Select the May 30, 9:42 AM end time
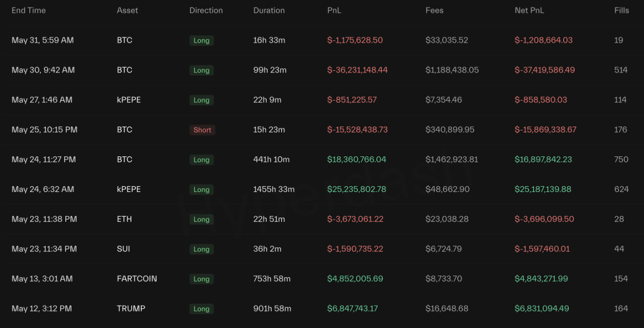 pos(43,71)
